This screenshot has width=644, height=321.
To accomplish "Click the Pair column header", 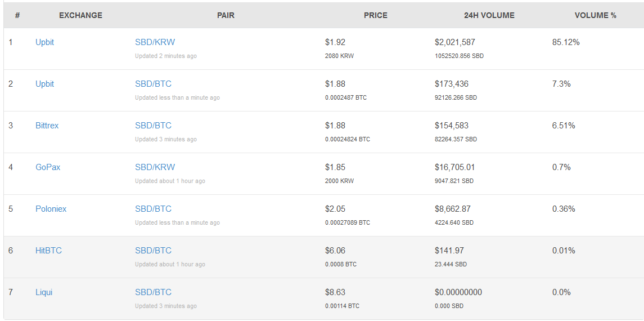I will click(226, 15).
